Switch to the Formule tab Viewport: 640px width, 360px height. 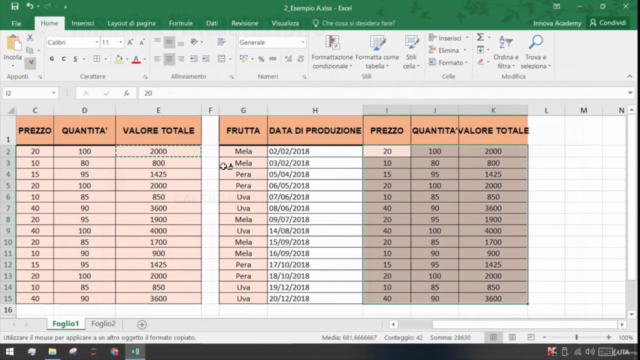click(x=181, y=23)
